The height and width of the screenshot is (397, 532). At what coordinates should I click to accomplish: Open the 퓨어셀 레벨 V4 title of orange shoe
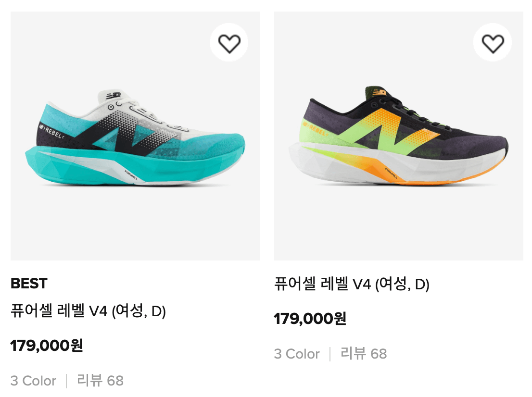click(352, 284)
